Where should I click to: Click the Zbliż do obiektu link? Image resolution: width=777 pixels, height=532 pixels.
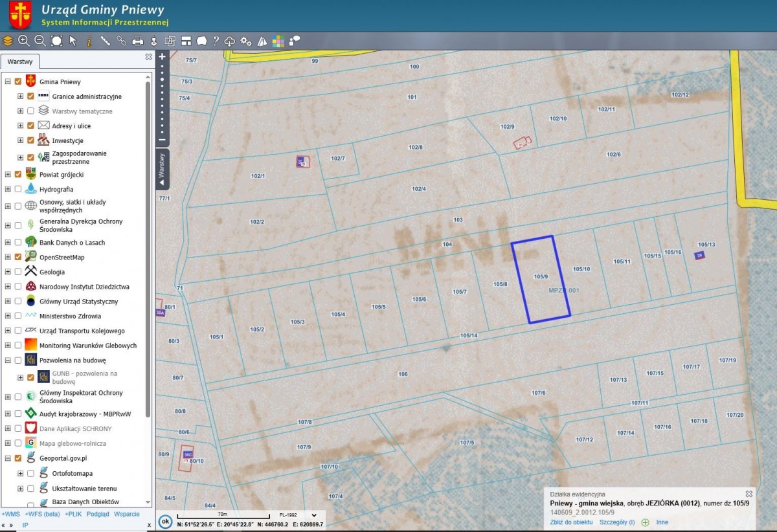click(x=571, y=522)
